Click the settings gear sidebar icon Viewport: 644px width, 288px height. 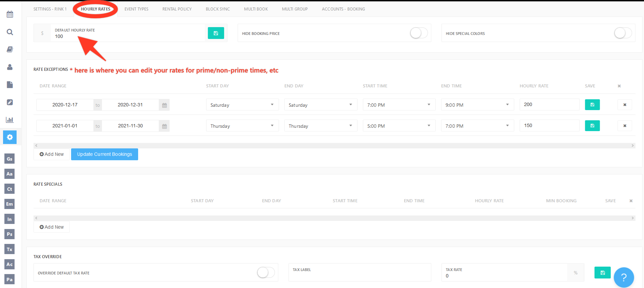[10, 137]
